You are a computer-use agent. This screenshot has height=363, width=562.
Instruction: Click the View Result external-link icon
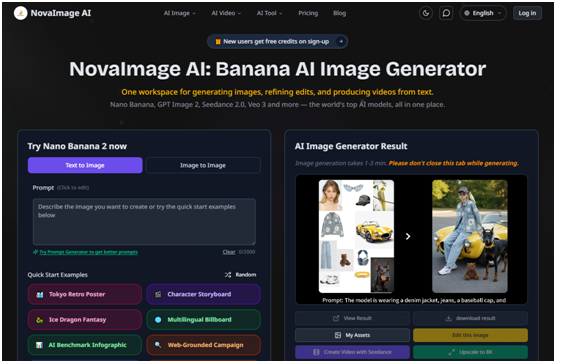click(336, 318)
